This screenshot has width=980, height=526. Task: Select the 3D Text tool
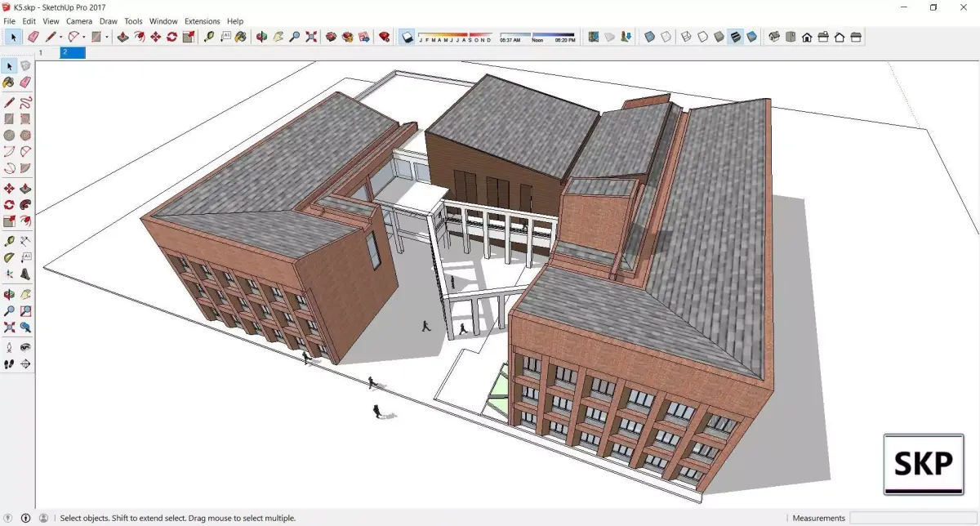(25, 274)
